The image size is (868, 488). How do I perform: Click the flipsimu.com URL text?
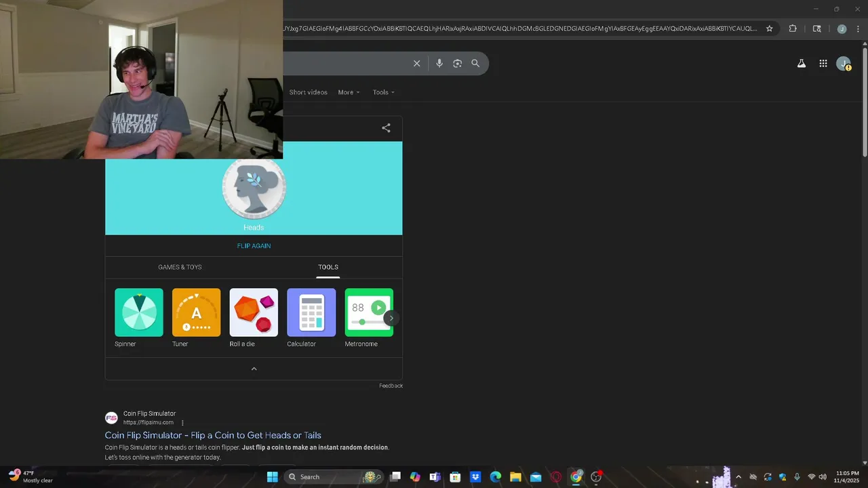coord(149,422)
